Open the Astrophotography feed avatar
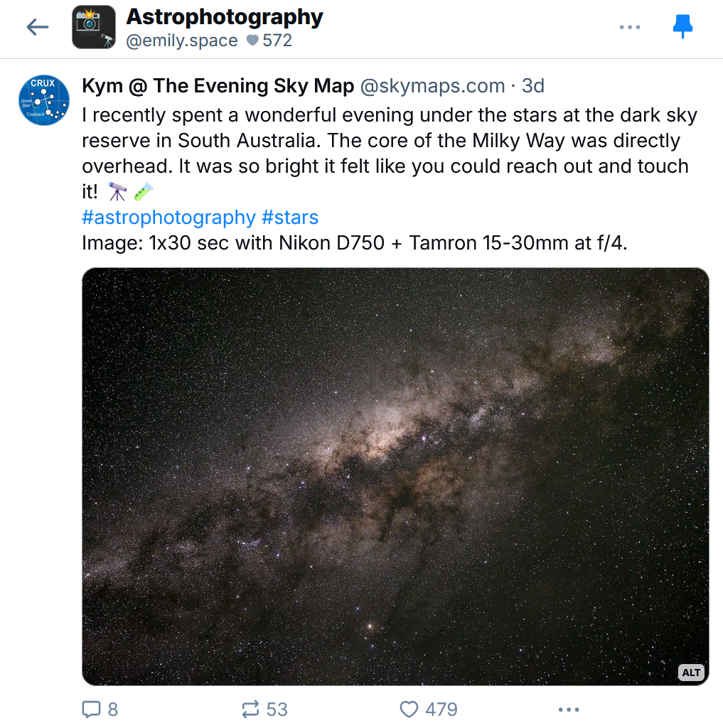The height and width of the screenshot is (728, 723). [x=94, y=27]
